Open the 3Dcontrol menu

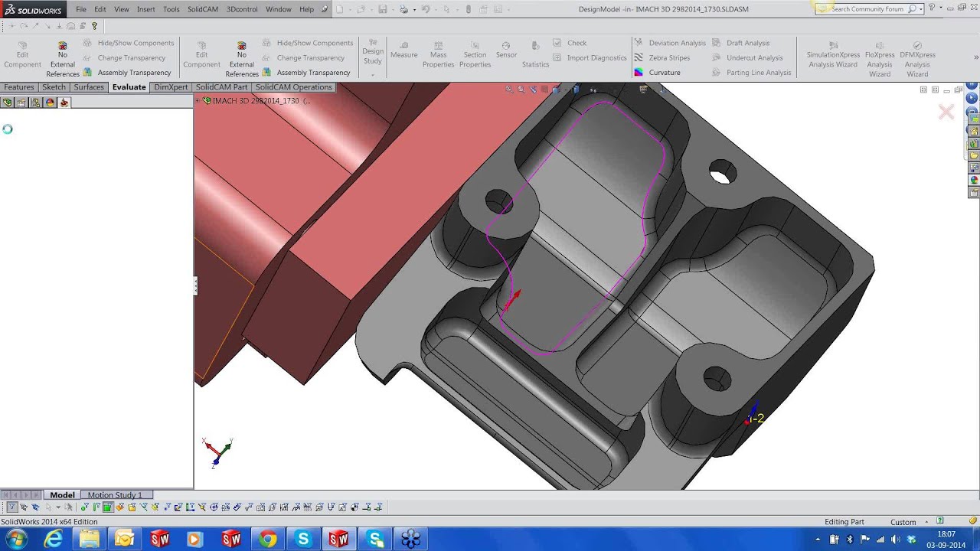coord(242,9)
